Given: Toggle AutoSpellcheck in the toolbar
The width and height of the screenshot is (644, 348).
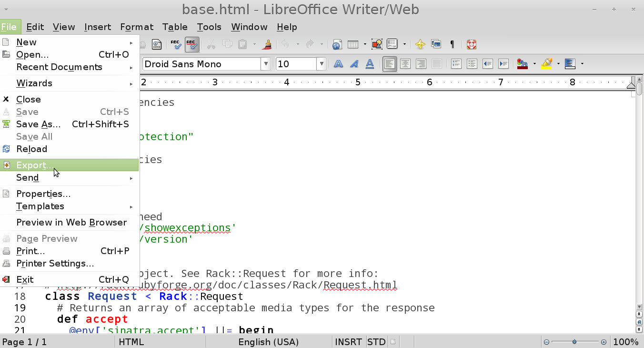Looking at the screenshot, I should coord(191,45).
